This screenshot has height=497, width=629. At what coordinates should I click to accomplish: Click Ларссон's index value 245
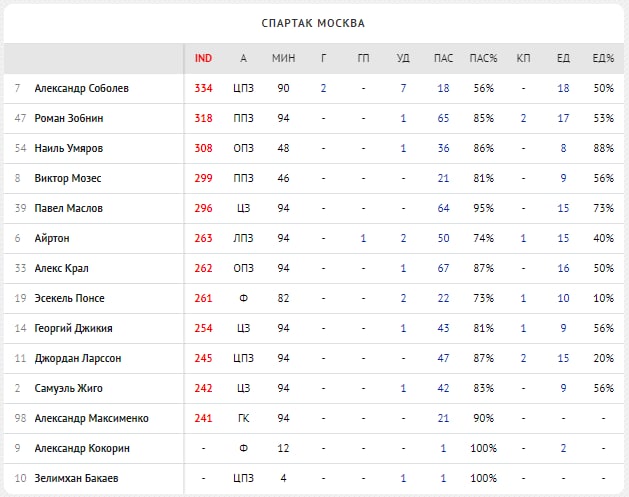[203, 358]
